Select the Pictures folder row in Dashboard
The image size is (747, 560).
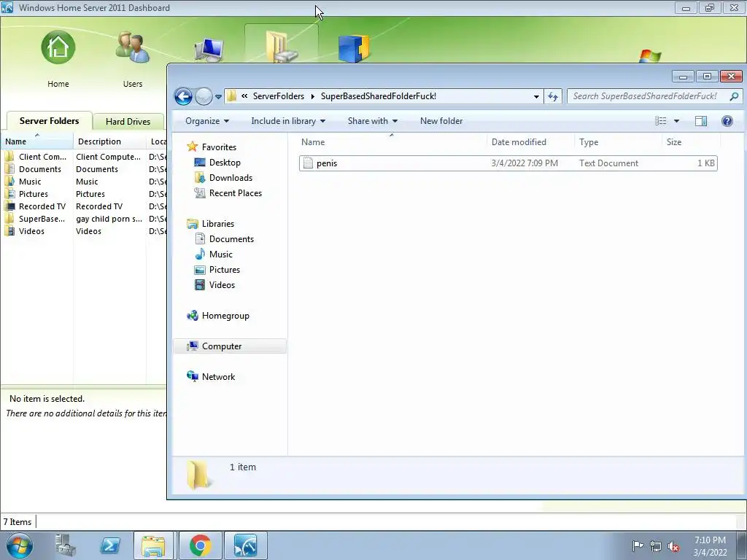coord(83,194)
